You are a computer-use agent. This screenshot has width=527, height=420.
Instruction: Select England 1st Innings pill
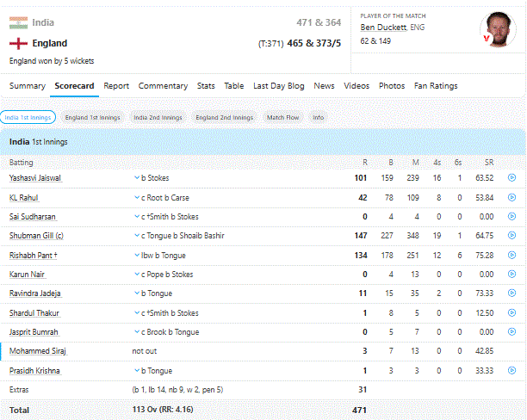92,117
